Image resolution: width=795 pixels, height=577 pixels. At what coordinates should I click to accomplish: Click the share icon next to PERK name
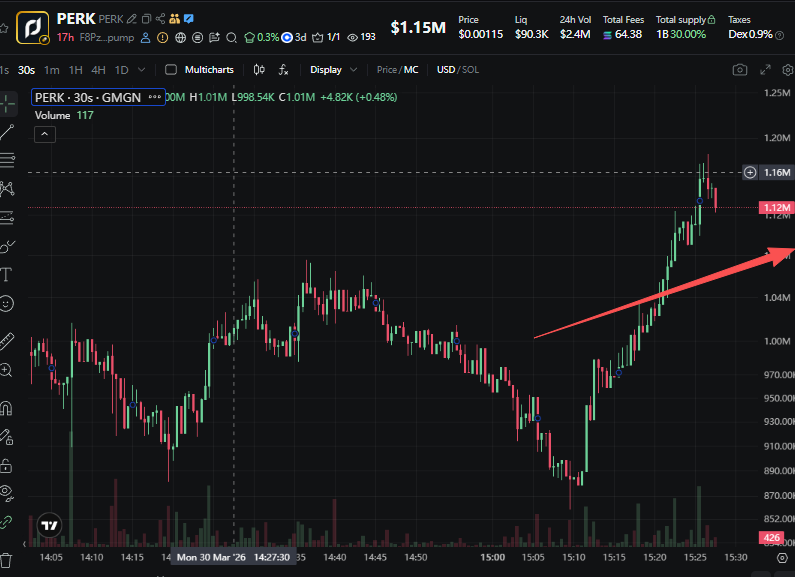160,19
